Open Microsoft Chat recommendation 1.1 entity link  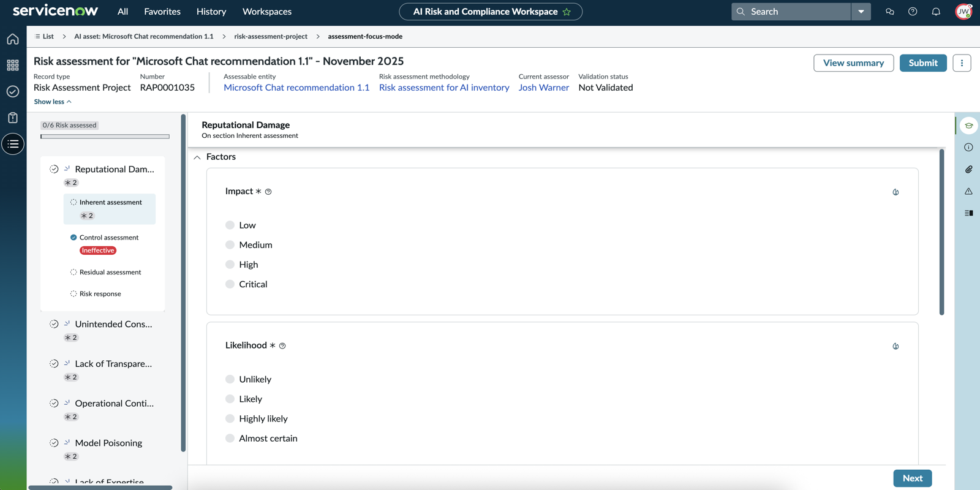tap(296, 88)
